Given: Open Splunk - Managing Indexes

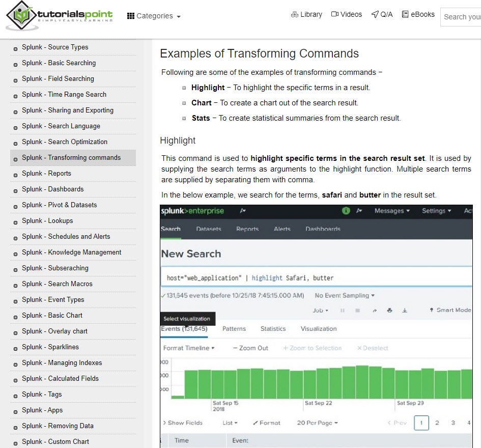Looking at the screenshot, I should pyautogui.click(x=62, y=363).
